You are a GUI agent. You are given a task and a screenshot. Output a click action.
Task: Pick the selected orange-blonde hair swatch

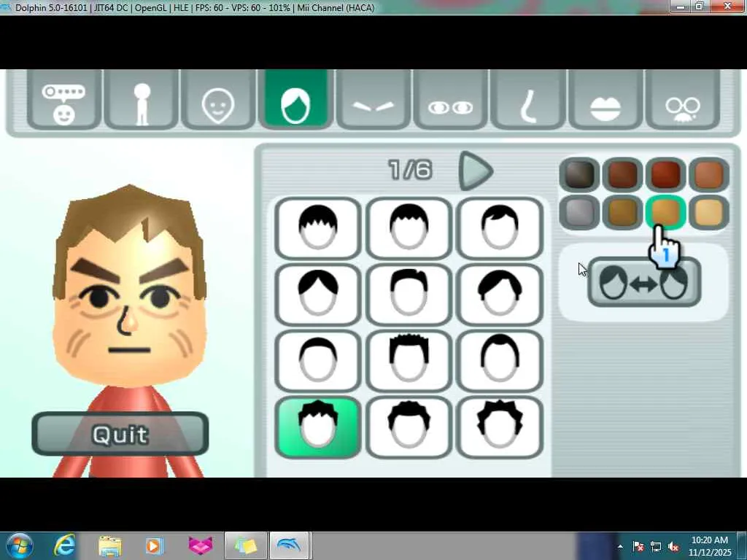coord(665,212)
